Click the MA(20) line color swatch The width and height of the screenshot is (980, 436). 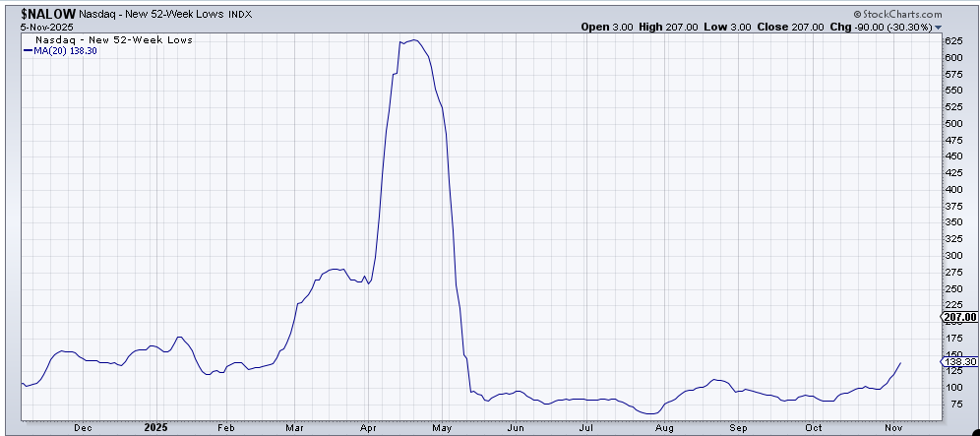point(28,50)
